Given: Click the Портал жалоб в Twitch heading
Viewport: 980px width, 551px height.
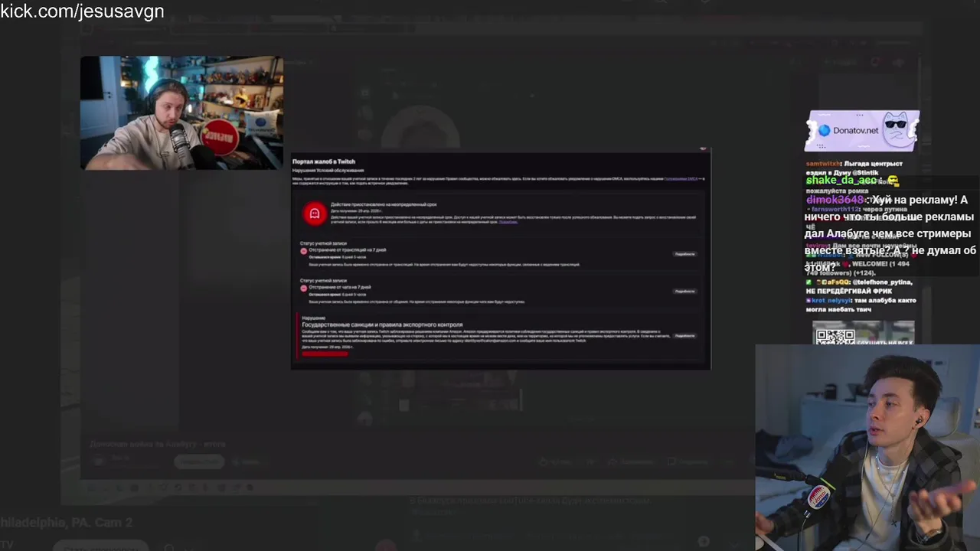Looking at the screenshot, I should pos(324,161).
